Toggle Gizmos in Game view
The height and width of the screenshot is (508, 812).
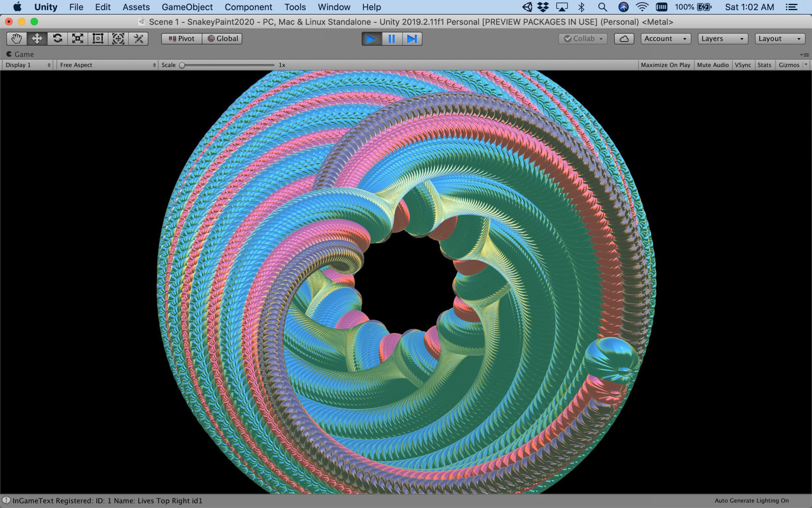click(x=789, y=65)
